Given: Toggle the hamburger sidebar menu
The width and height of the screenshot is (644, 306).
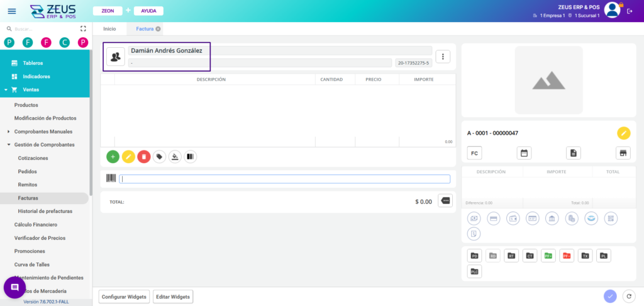Looking at the screenshot, I should coord(12,11).
